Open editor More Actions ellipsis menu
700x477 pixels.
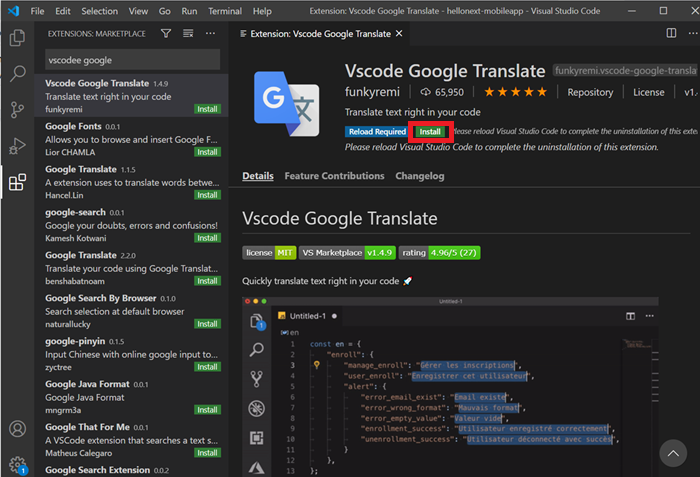[692, 34]
